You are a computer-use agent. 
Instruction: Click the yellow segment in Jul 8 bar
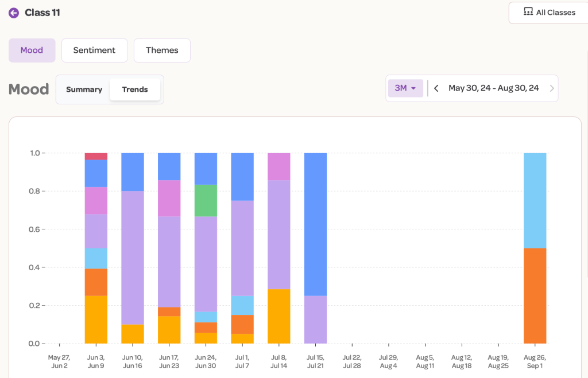[x=278, y=316]
